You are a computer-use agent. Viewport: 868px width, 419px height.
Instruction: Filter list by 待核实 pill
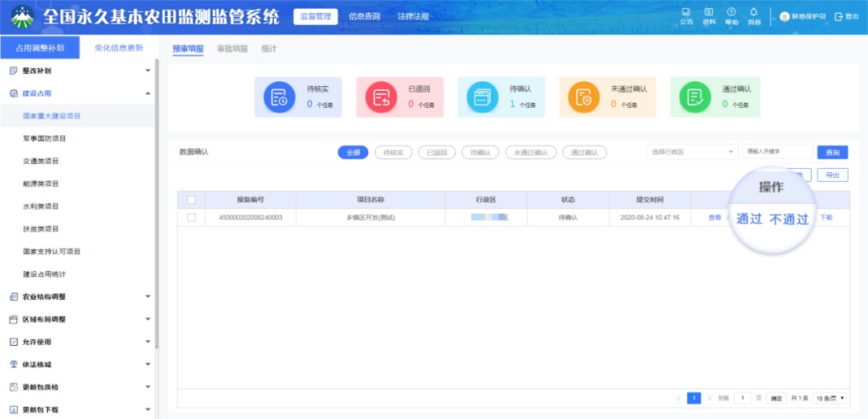coord(394,153)
